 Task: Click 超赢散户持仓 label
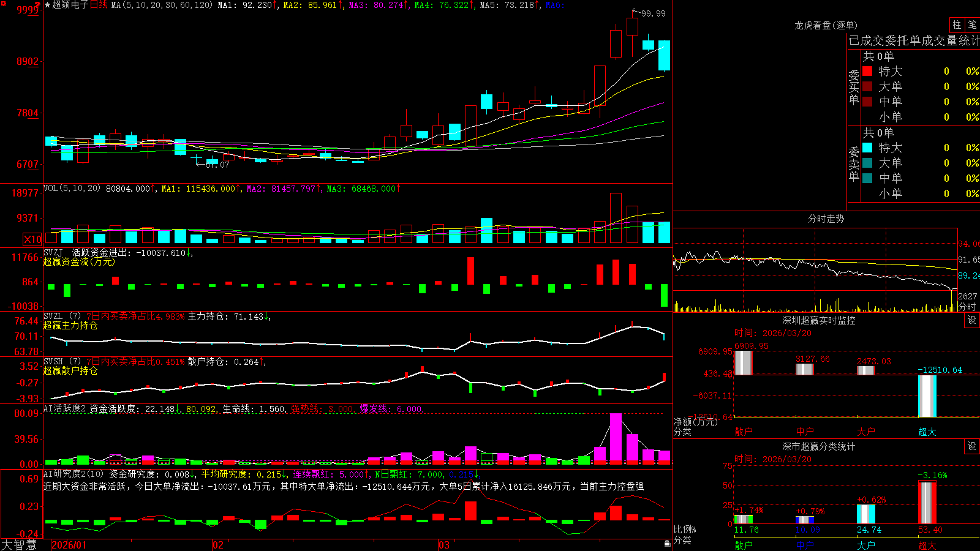coord(70,370)
